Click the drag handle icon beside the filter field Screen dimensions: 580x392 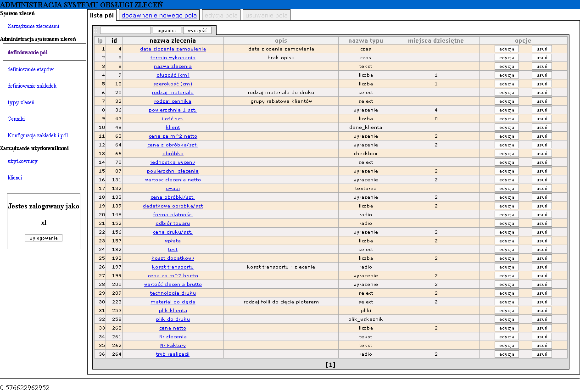96,30
